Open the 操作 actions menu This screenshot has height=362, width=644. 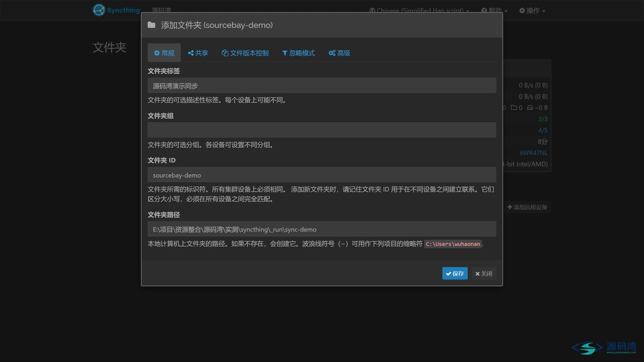(532, 11)
